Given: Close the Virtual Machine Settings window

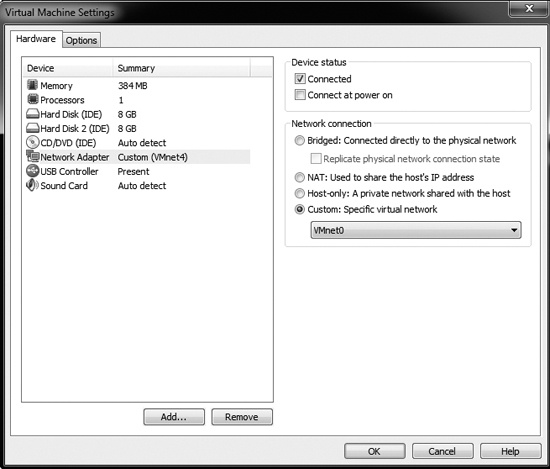Looking at the screenshot, I should point(529,8).
